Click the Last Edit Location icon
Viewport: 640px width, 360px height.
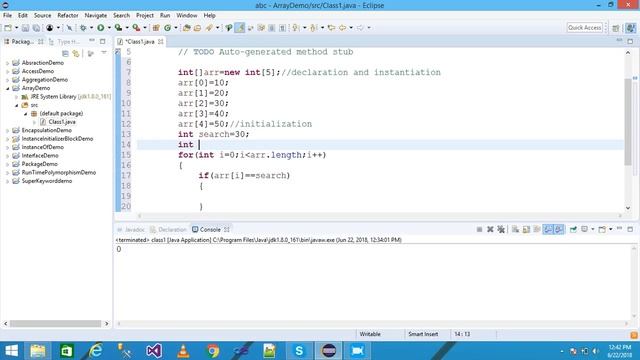pos(331,28)
